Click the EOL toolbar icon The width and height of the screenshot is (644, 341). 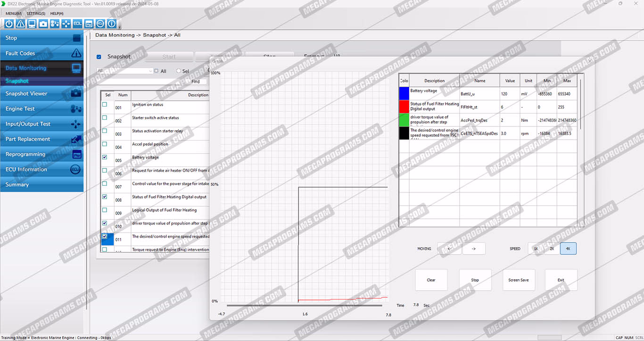pyautogui.click(x=77, y=24)
